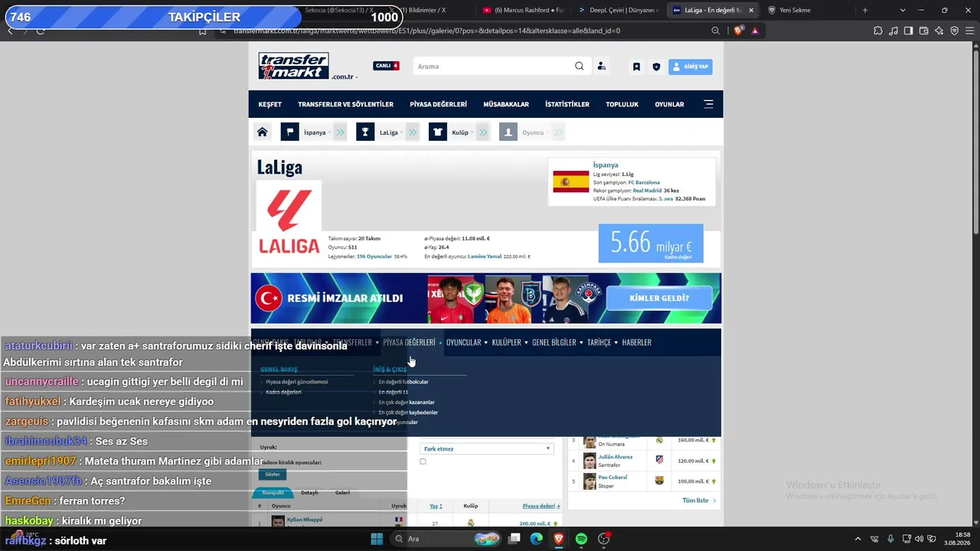Select Piyasa değeri güncellemesi menu entry
This screenshot has height=551, width=980.
pos(297,382)
